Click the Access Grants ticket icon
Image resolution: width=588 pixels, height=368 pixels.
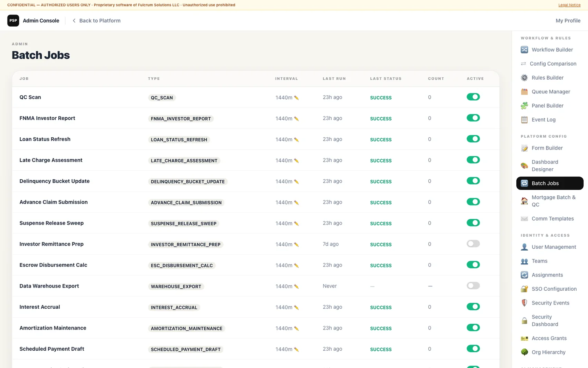(524, 338)
